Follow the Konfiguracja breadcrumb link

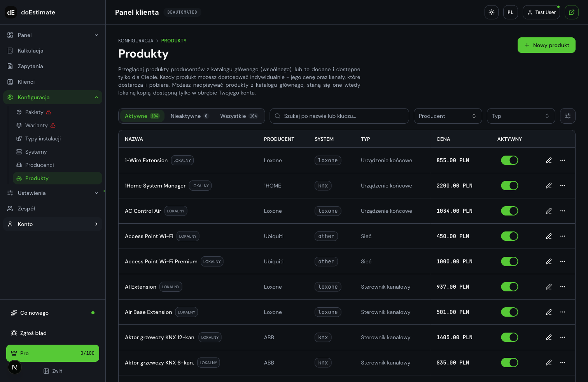tap(136, 41)
